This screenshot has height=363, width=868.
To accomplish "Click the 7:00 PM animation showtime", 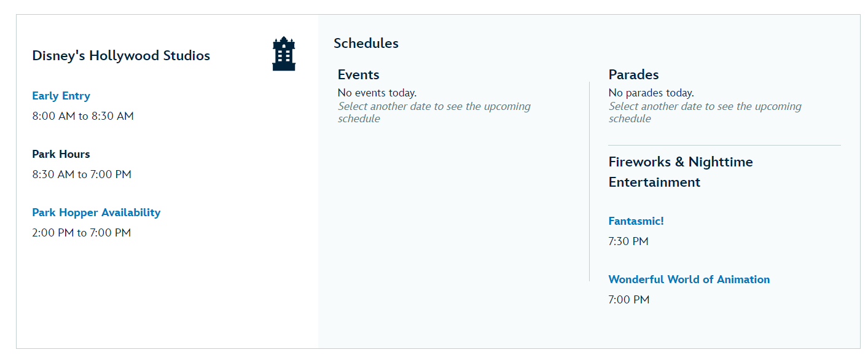I will pos(628,300).
